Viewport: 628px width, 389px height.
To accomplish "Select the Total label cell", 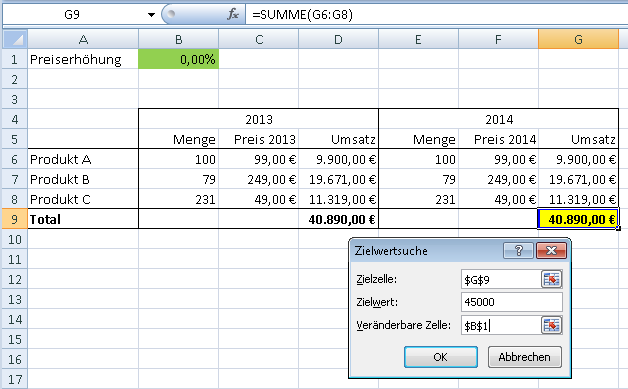I will [x=83, y=219].
